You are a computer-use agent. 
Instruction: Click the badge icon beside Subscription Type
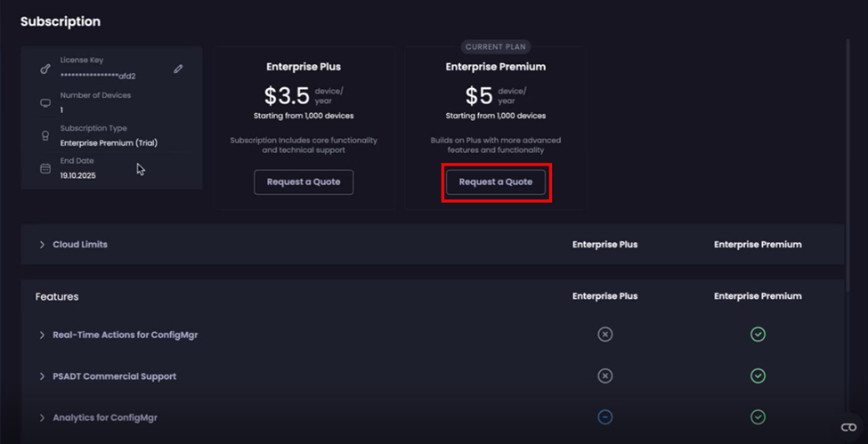(45, 136)
